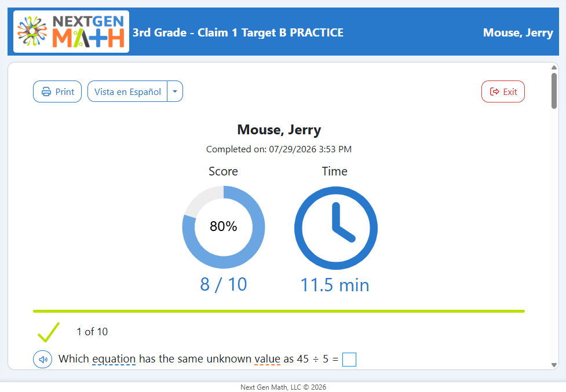Click the 80% score donut chart
The height and width of the screenshot is (392, 566).
[224, 227]
